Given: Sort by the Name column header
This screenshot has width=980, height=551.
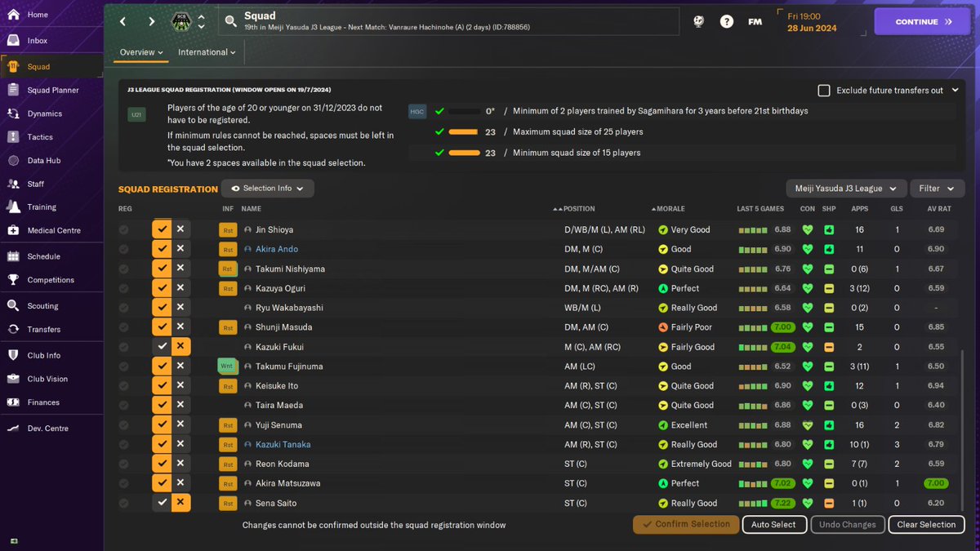Looking at the screenshot, I should (x=251, y=209).
